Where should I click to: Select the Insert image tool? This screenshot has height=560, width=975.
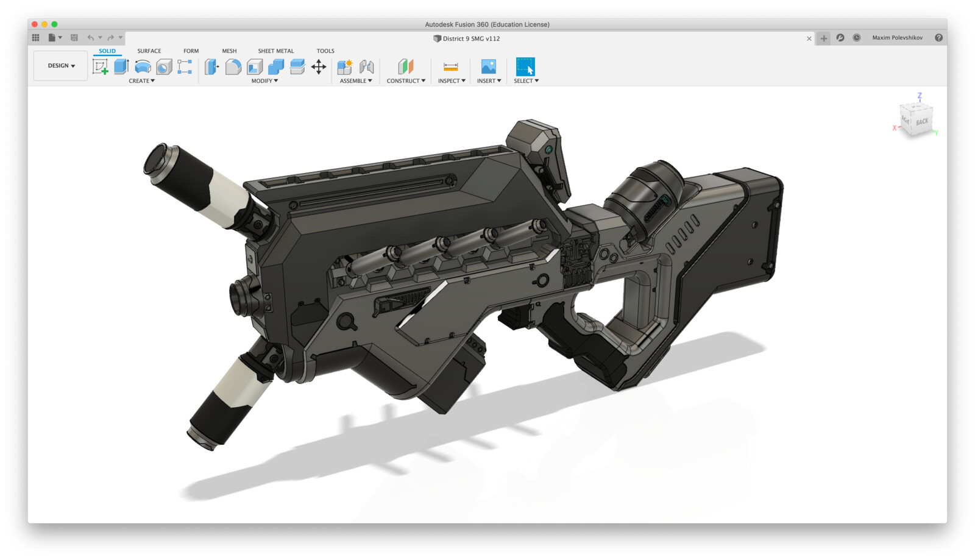pyautogui.click(x=489, y=66)
